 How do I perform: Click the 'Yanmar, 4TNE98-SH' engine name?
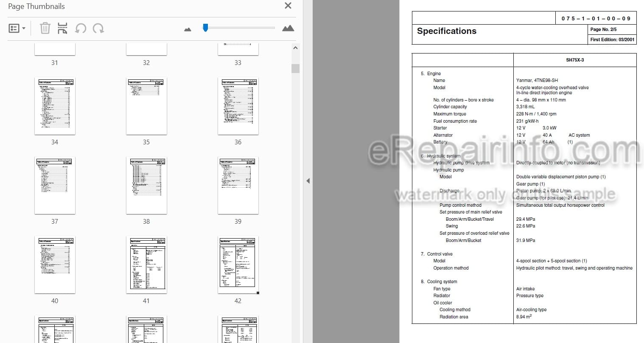[x=537, y=80]
